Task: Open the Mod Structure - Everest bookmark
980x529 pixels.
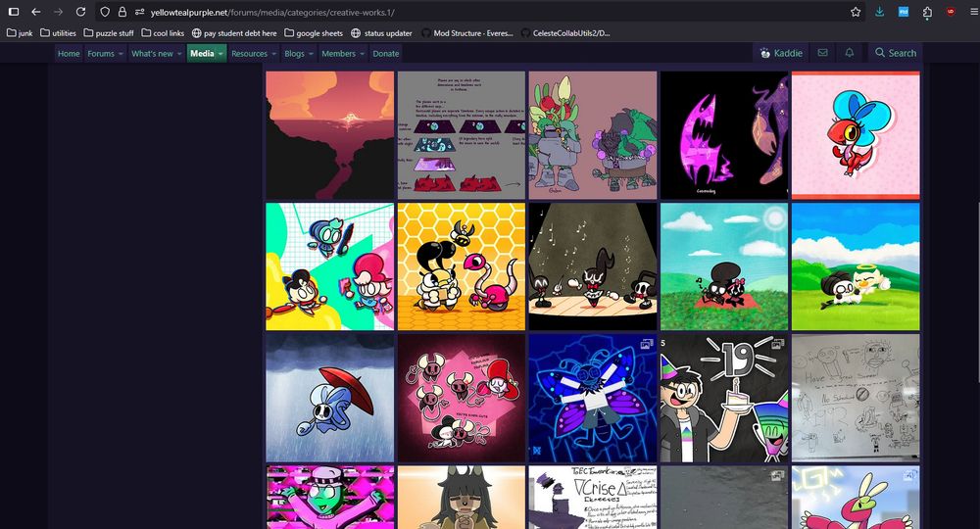Action: coord(466,33)
